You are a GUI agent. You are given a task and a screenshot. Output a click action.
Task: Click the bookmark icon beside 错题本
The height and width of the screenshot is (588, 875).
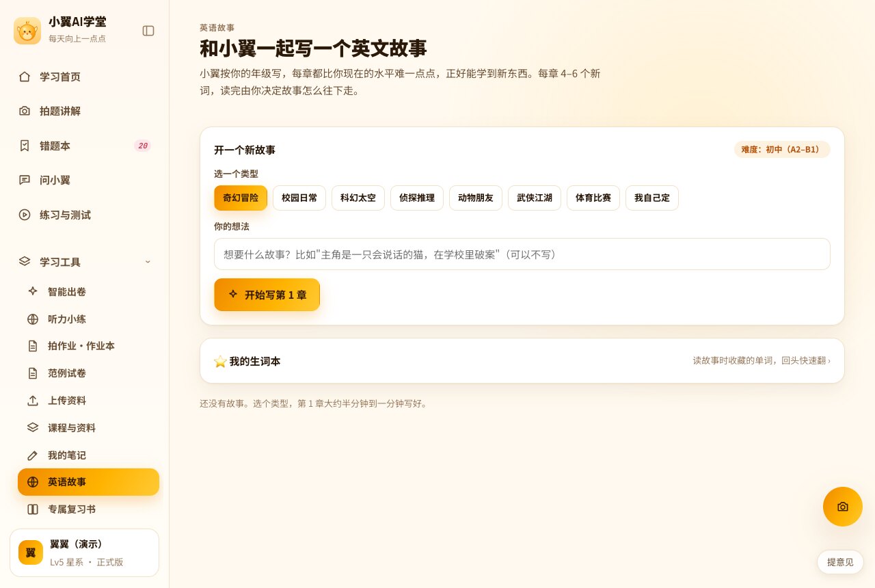point(25,146)
